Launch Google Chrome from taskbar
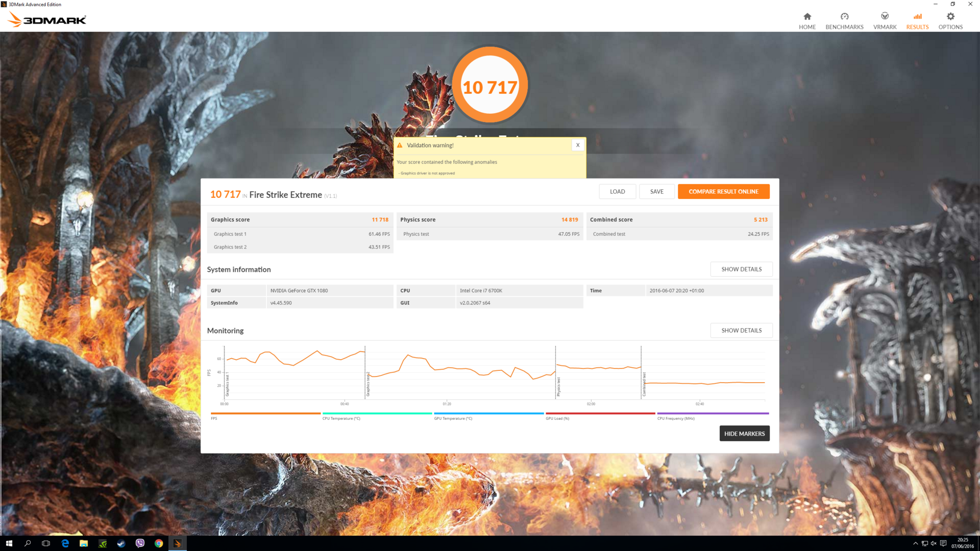The width and height of the screenshot is (980, 551). (159, 543)
